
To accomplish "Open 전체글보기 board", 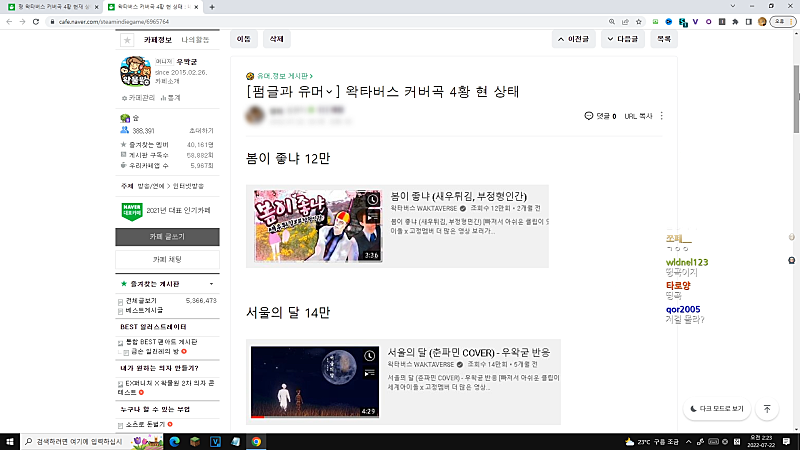I will click(x=141, y=301).
